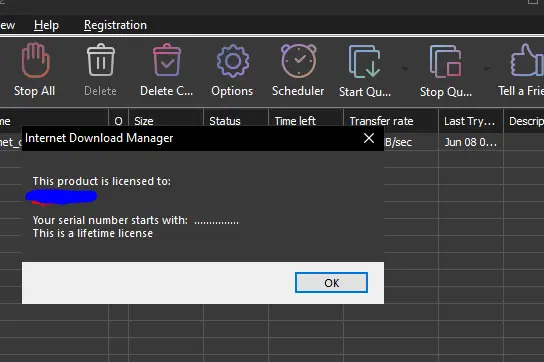Close the Internet Download Manager dialog
Image resolution: width=544 pixels, height=362 pixels.
tap(369, 138)
